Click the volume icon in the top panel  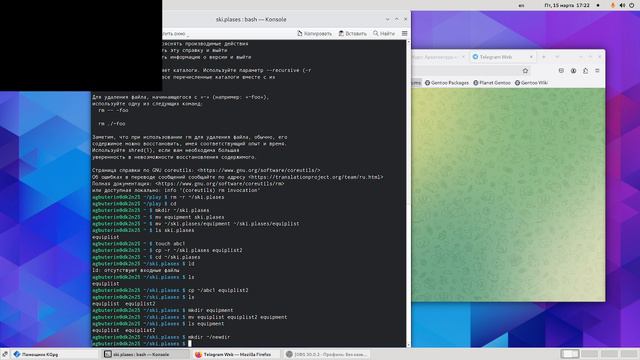(622, 5)
